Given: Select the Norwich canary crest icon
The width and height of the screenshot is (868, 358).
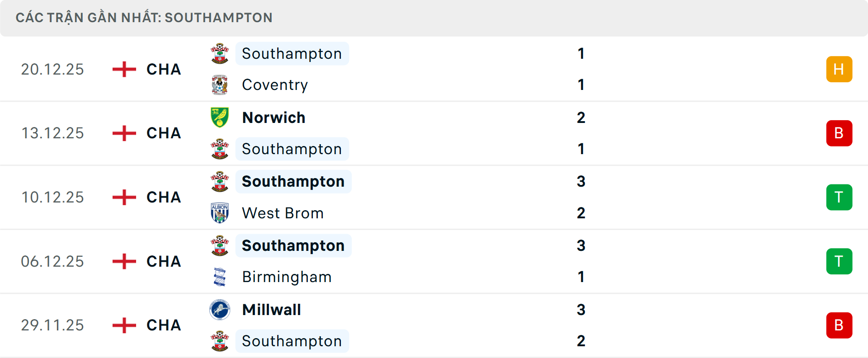Looking at the screenshot, I should pos(220,118).
